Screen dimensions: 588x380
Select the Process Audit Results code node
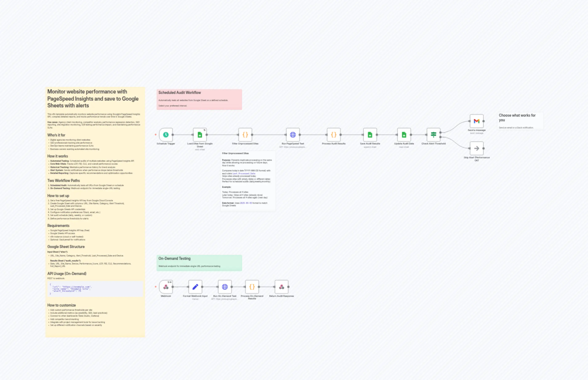334,135
